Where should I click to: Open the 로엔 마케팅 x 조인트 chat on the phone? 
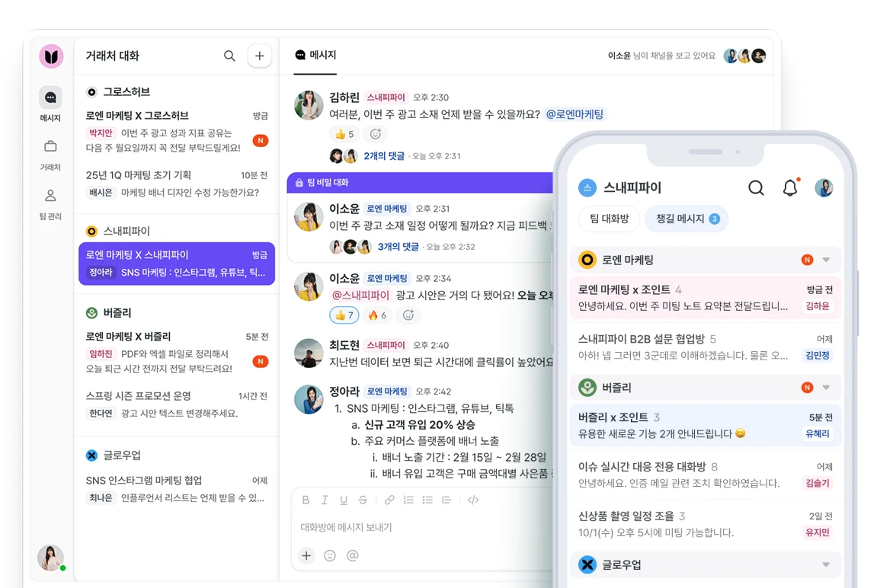point(706,298)
